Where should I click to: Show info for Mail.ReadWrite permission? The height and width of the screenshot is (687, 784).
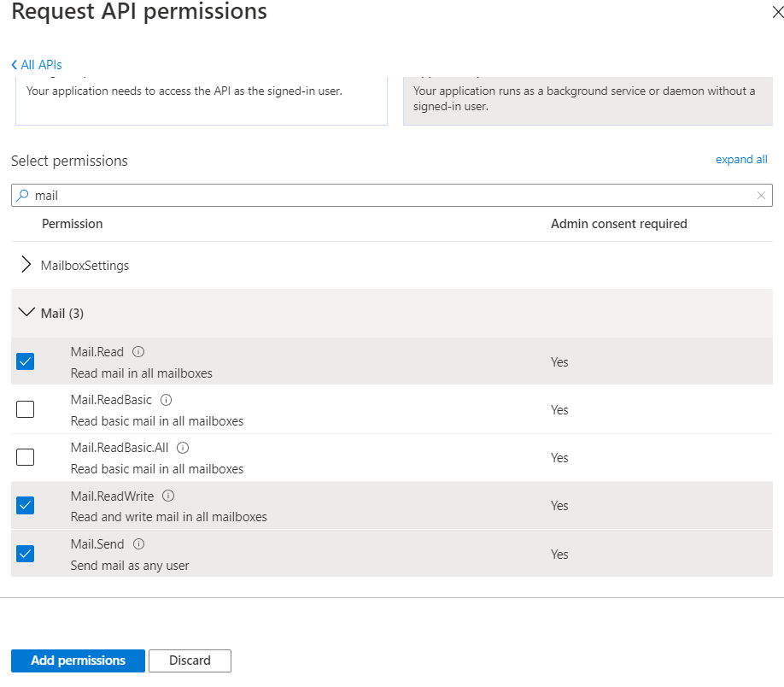[168, 496]
